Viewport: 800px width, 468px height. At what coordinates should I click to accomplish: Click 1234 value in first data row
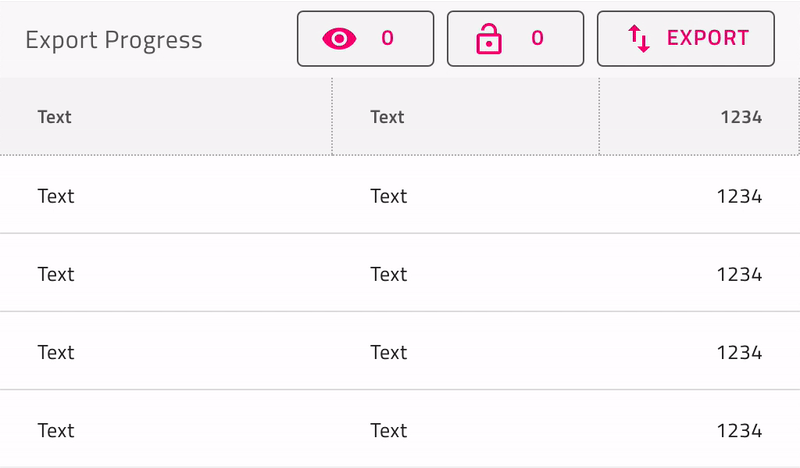click(739, 196)
